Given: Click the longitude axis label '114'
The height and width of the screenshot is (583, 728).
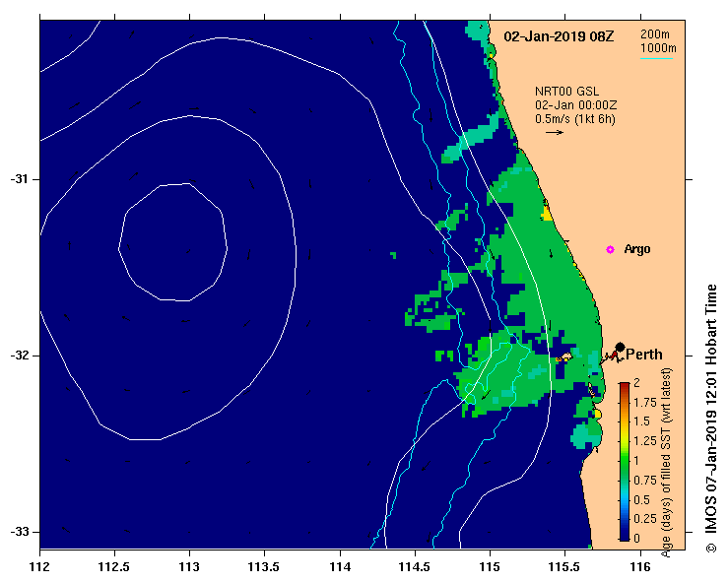Looking at the screenshot, I should [x=340, y=567].
